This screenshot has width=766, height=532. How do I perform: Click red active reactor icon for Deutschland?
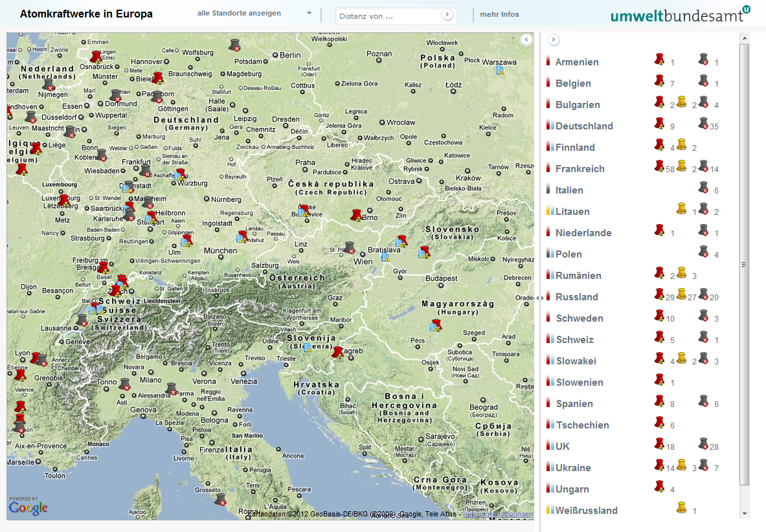coord(660,124)
